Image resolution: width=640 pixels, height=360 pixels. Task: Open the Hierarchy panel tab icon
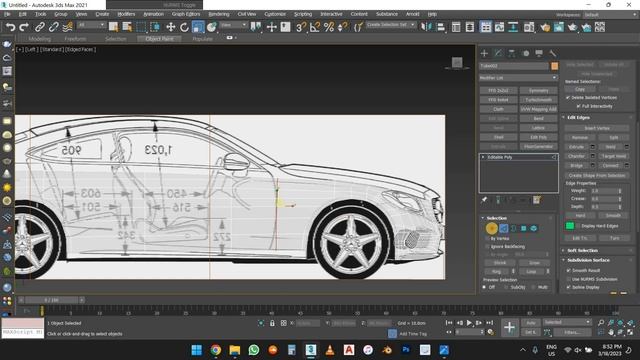click(x=512, y=53)
